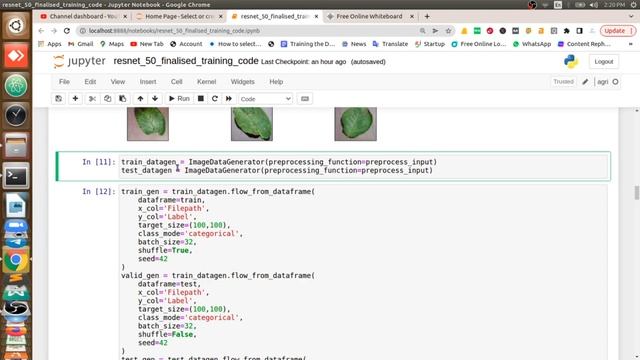Switch to Free Online Whiteboard tab
Viewport: 640px width, 360px height.
point(369,16)
